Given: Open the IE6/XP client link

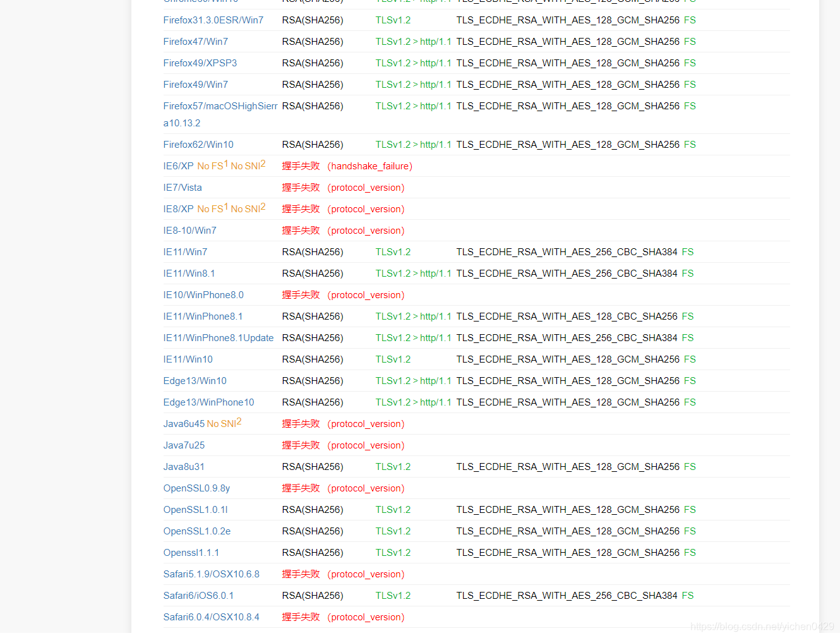Looking at the screenshot, I should click(178, 166).
